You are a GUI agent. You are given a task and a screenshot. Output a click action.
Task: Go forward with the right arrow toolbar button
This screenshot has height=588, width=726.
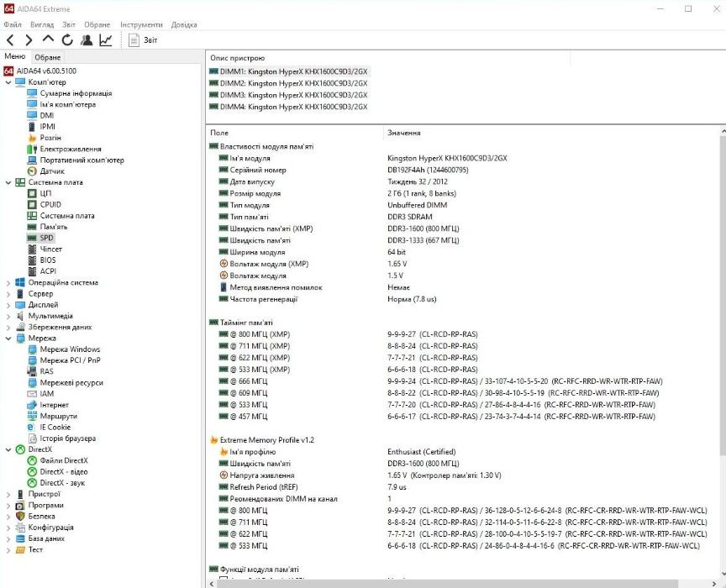click(x=29, y=40)
